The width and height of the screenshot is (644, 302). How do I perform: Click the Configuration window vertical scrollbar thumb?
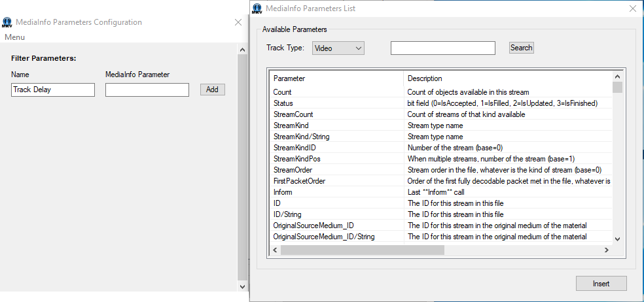point(242,167)
